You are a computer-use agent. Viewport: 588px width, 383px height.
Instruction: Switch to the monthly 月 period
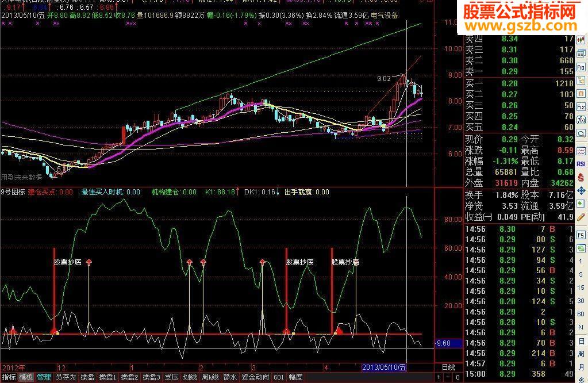pos(581,366)
